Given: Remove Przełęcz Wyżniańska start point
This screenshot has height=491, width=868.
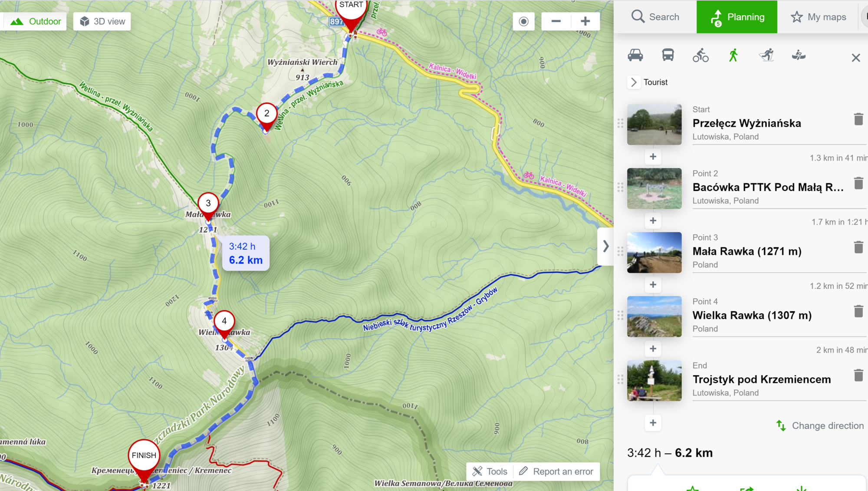Looking at the screenshot, I should click(x=858, y=119).
